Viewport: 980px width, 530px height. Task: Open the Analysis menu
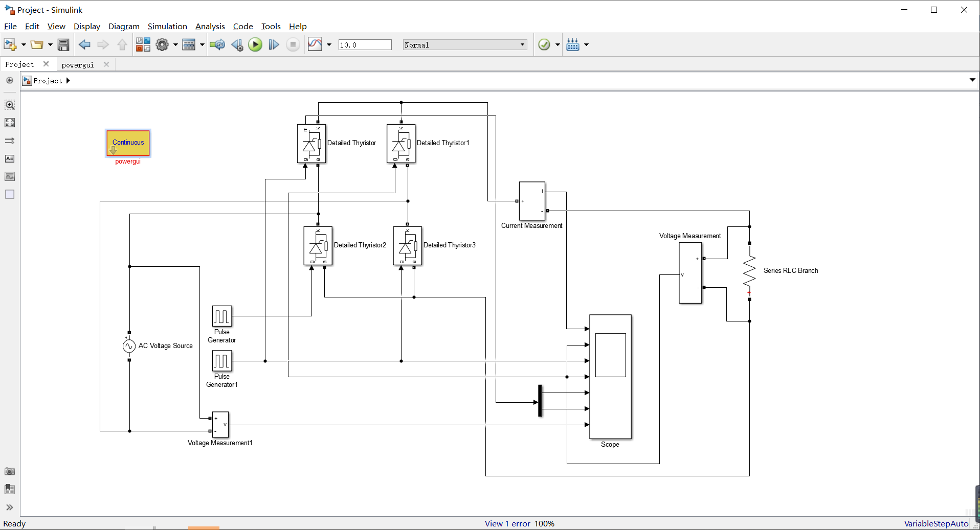click(210, 27)
